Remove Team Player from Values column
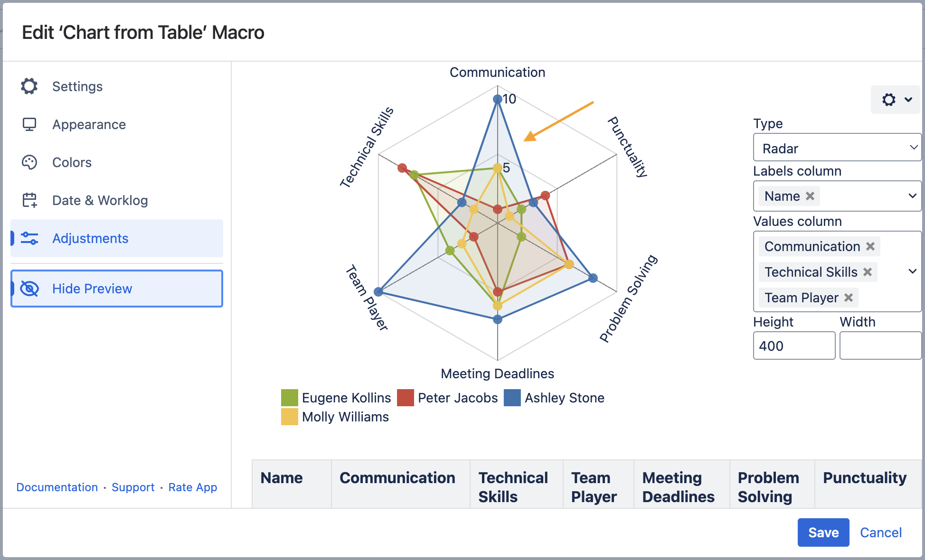The image size is (925, 560). [x=849, y=298]
